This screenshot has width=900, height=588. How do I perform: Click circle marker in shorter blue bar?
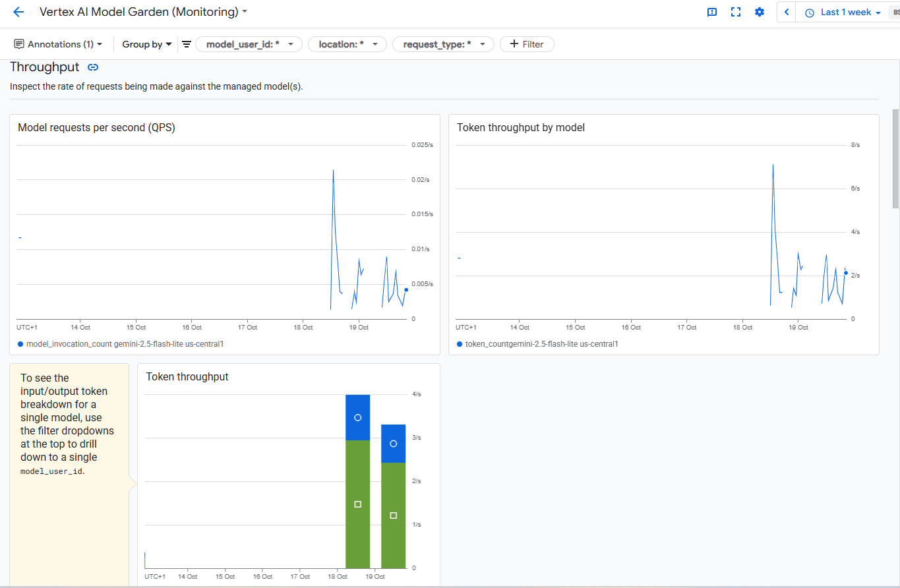tap(394, 444)
